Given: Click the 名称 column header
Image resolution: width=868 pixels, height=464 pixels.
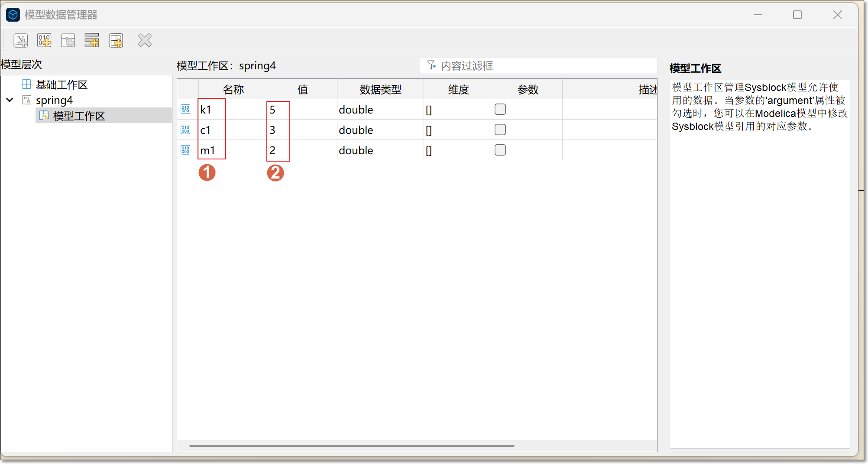Looking at the screenshot, I should point(233,89).
